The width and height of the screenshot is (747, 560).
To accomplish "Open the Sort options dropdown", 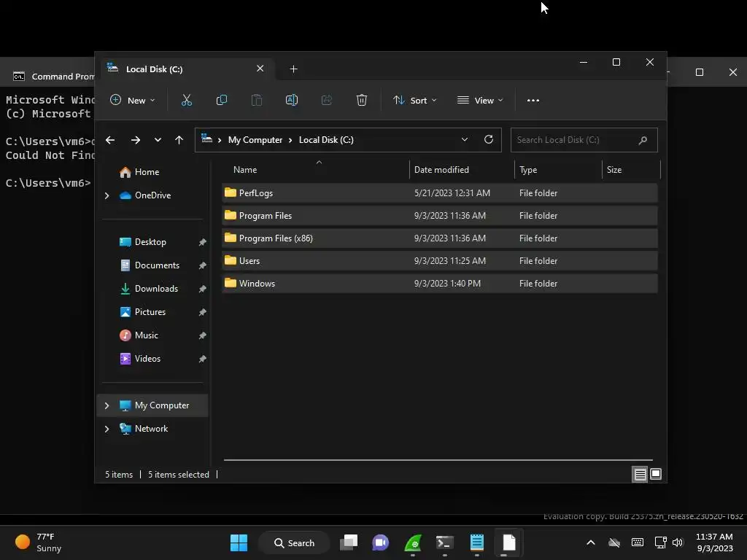I will click(414, 101).
